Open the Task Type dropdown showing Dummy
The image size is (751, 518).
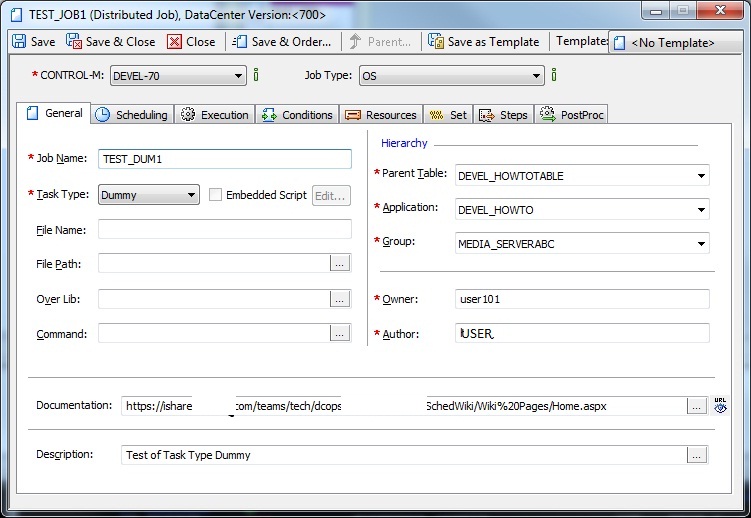click(x=149, y=195)
